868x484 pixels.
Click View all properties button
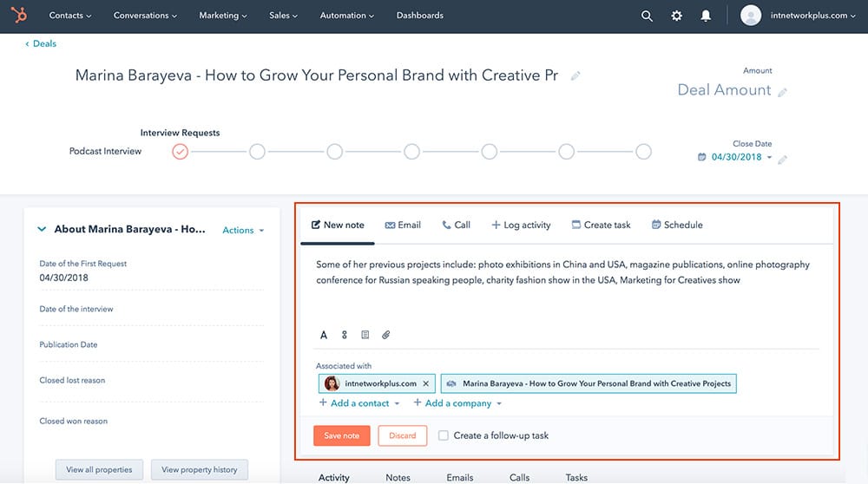click(99, 469)
